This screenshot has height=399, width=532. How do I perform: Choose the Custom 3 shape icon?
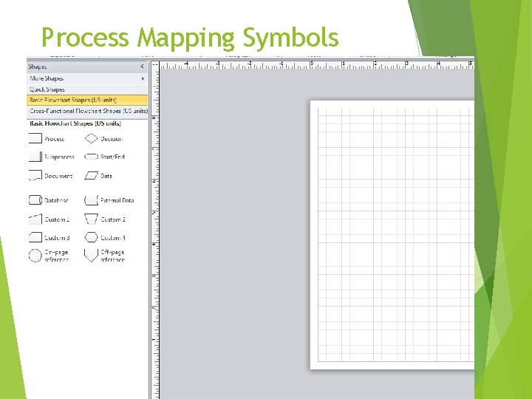tap(35, 237)
